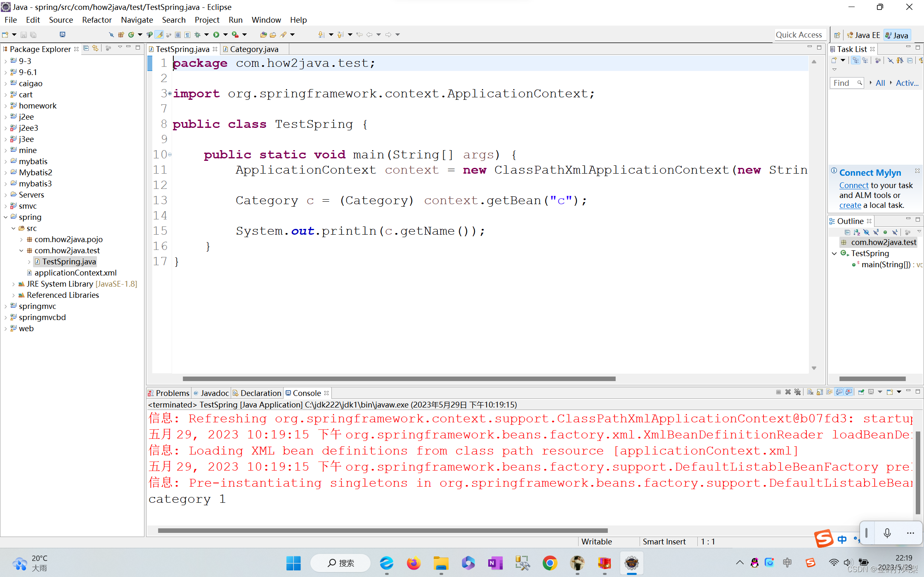Click the Debug bug icon

tap(198, 35)
